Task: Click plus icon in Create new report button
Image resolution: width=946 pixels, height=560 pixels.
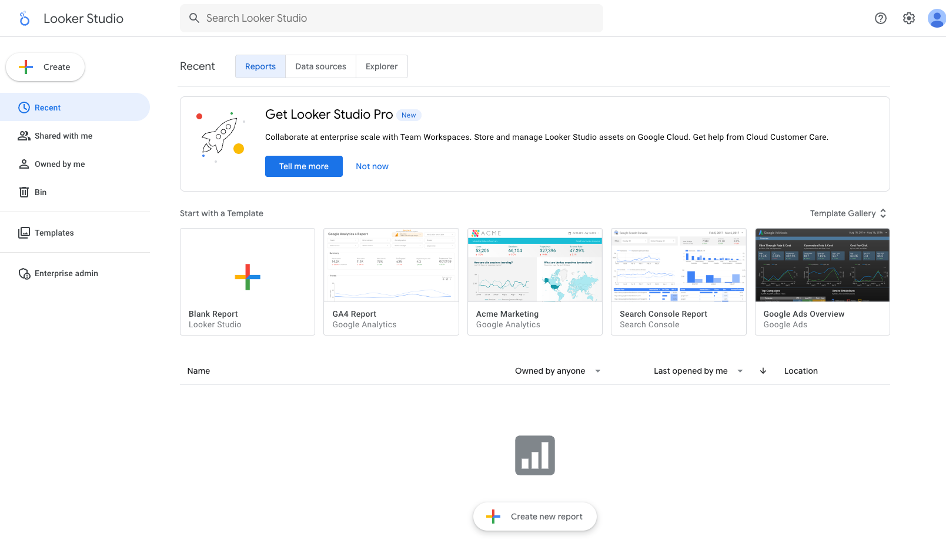Action: click(493, 517)
